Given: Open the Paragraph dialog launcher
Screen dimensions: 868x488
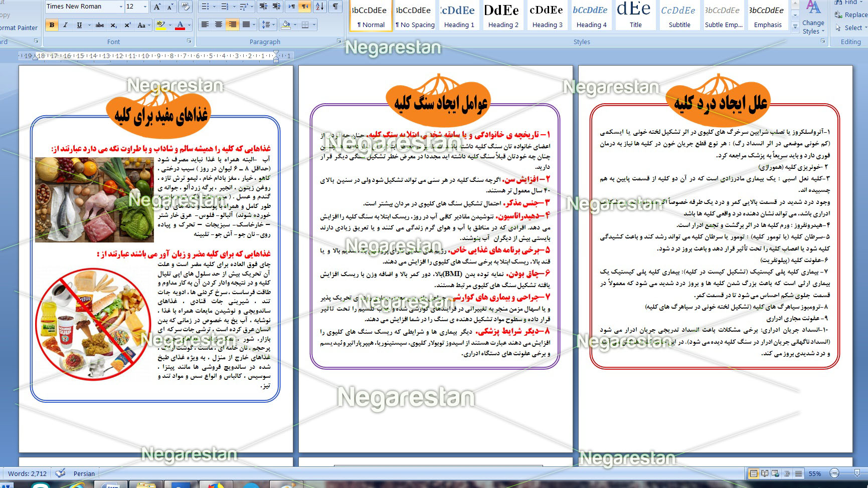Looking at the screenshot, I should click(339, 41).
